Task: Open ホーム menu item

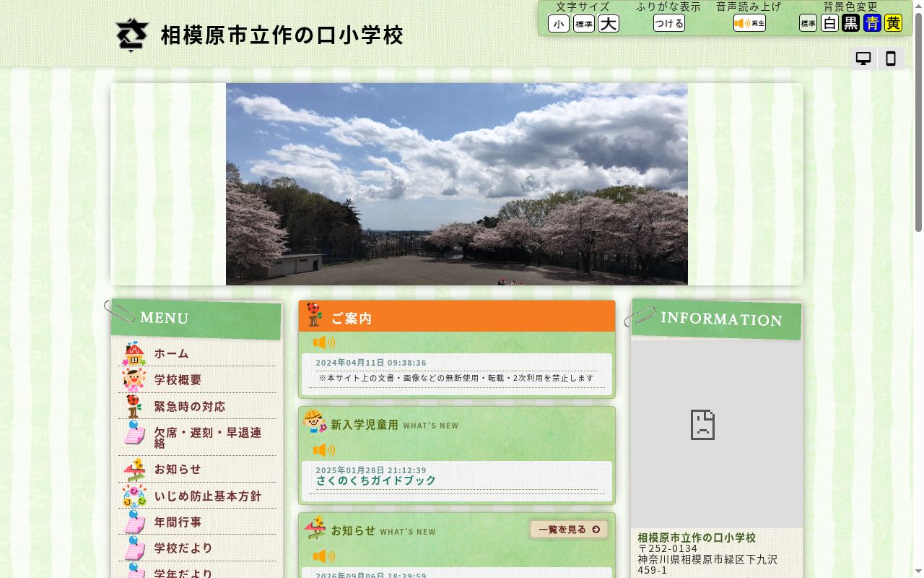Action: coord(197,353)
